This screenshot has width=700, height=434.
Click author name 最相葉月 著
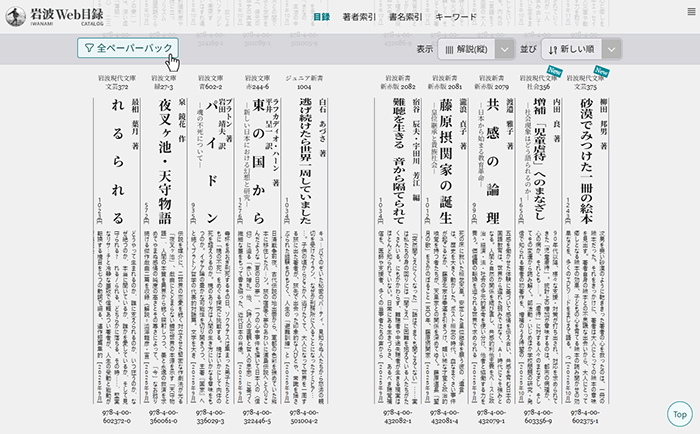tap(135, 124)
